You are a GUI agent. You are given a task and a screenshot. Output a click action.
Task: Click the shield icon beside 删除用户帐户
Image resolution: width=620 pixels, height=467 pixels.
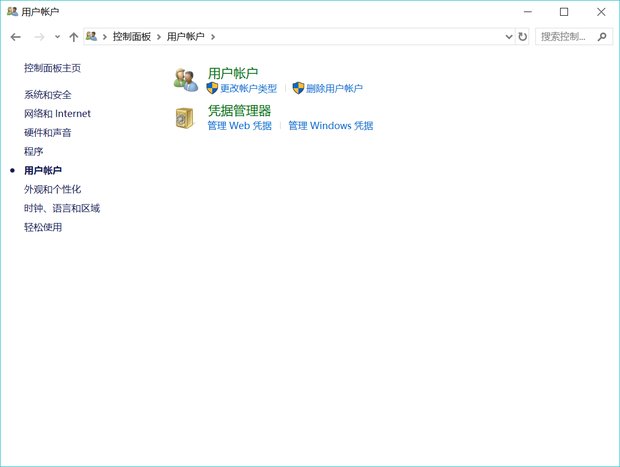(298, 88)
